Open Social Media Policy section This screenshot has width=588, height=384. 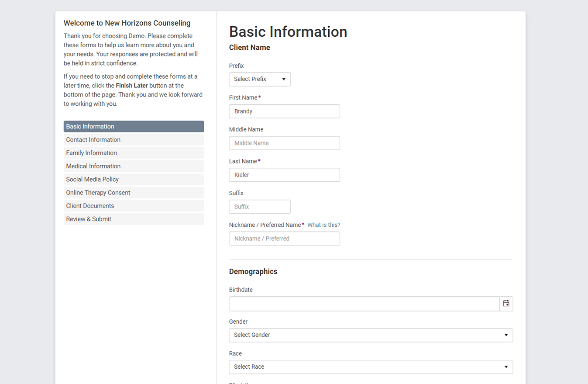134,180
